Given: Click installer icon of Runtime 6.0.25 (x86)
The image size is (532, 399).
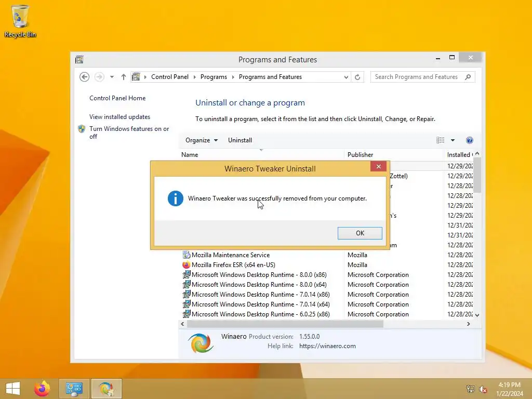Looking at the screenshot, I should [187, 314].
